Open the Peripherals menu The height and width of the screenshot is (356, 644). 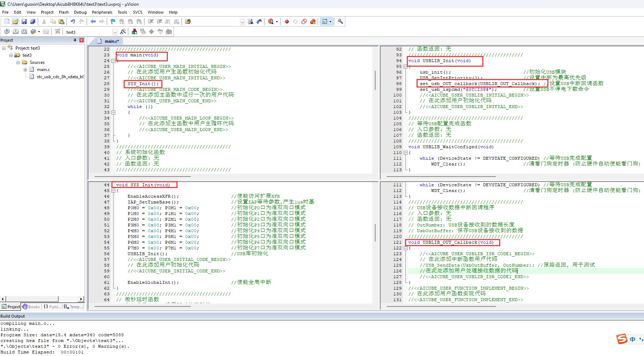pos(102,12)
